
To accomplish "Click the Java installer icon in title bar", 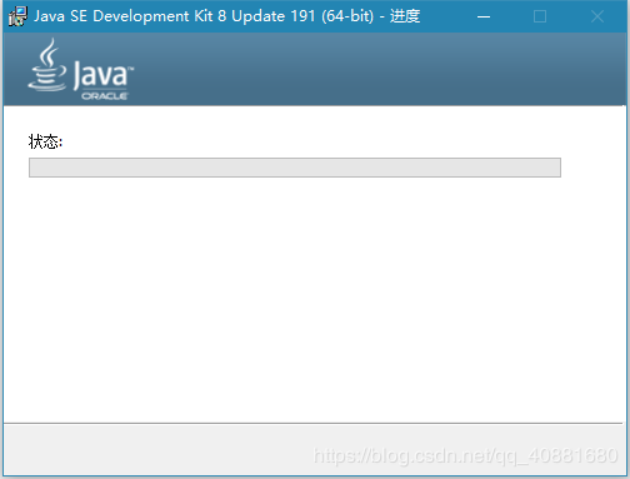I will 18,16.
